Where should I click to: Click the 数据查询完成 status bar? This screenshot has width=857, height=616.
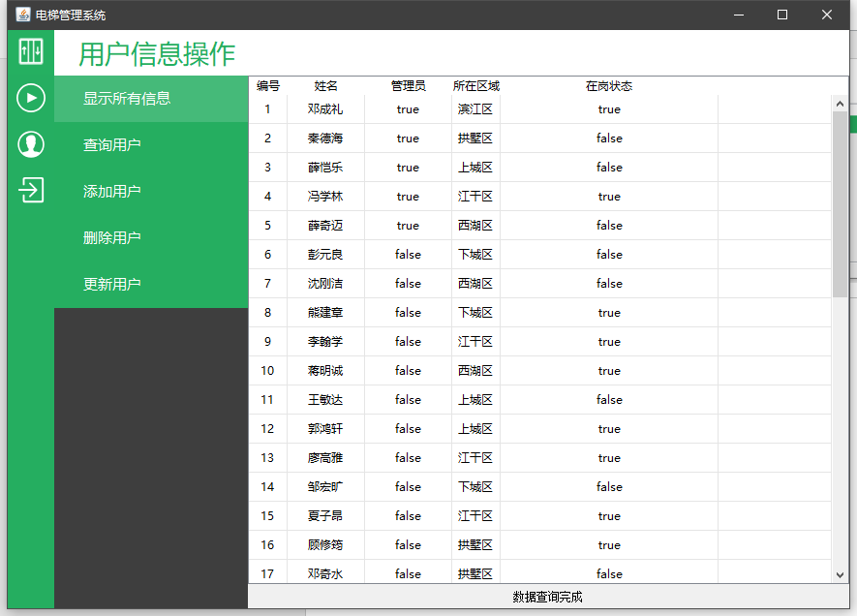click(x=548, y=597)
